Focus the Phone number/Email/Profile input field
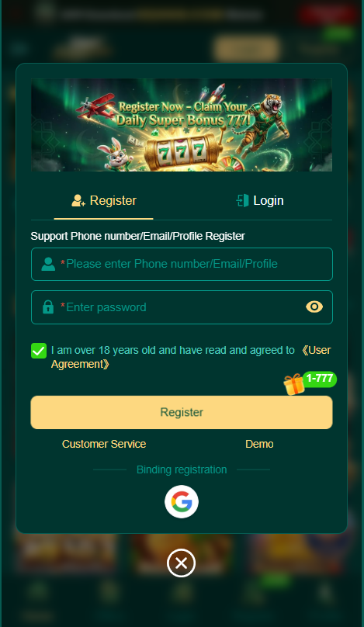The image size is (364, 627). point(182,264)
